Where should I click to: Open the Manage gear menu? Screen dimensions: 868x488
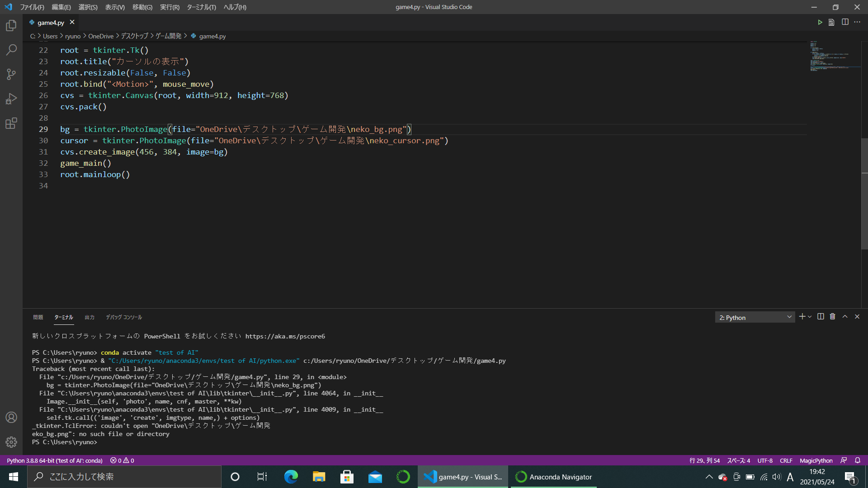click(11, 442)
